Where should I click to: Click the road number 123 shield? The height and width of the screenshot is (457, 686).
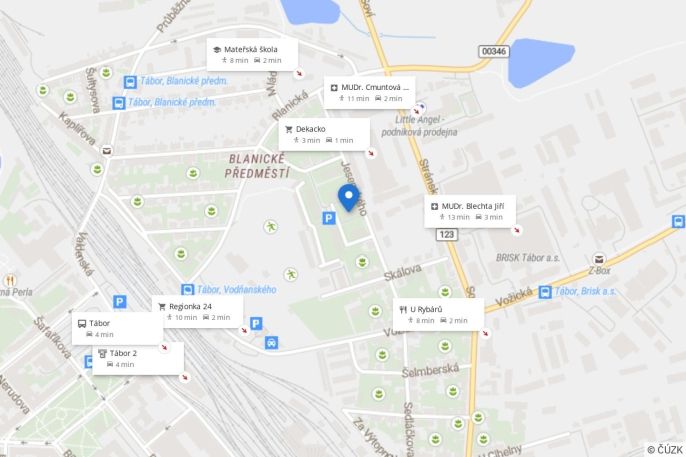(x=447, y=234)
